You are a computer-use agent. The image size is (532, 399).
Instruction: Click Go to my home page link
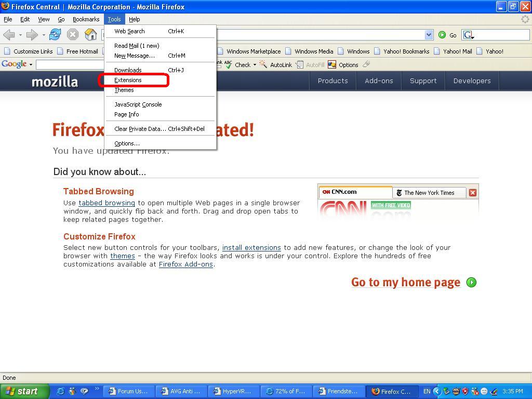tap(406, 282)
